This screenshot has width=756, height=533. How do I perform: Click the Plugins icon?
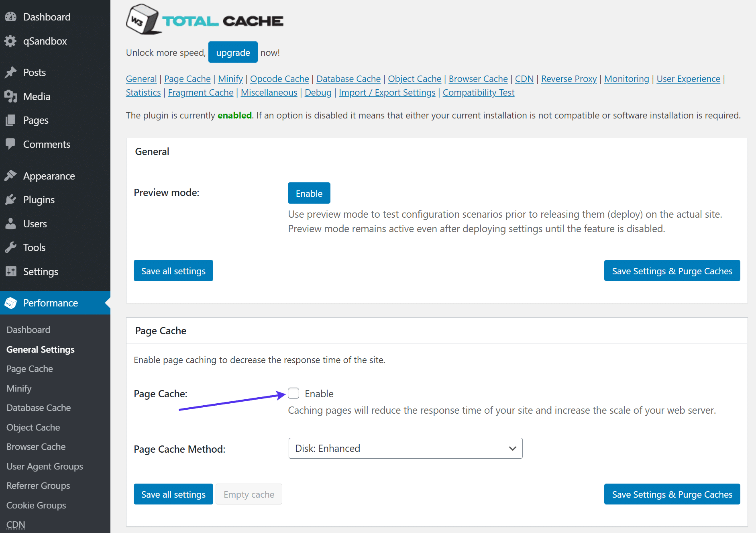11,200
